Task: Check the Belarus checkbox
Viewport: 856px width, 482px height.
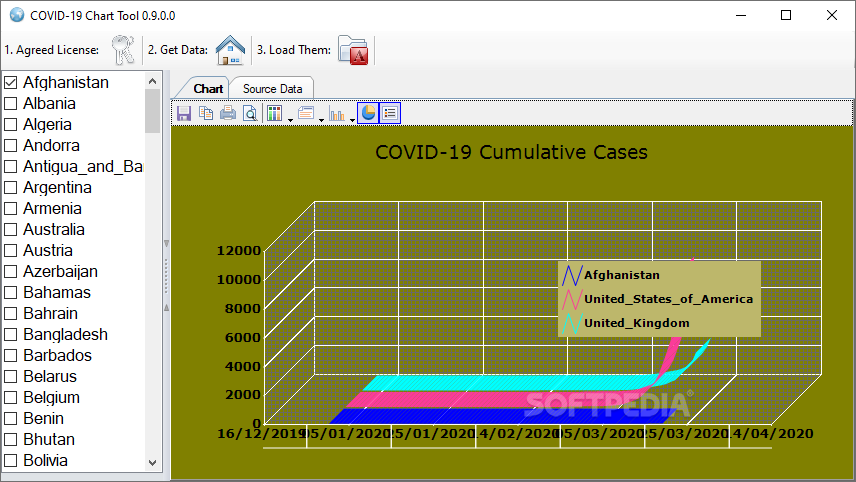Action: click(x=10, y=377)
